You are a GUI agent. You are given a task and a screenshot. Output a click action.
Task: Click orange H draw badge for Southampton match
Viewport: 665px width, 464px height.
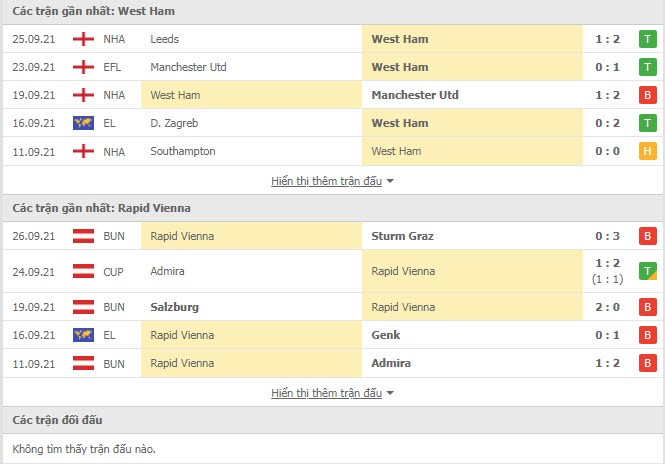point(647,151)
